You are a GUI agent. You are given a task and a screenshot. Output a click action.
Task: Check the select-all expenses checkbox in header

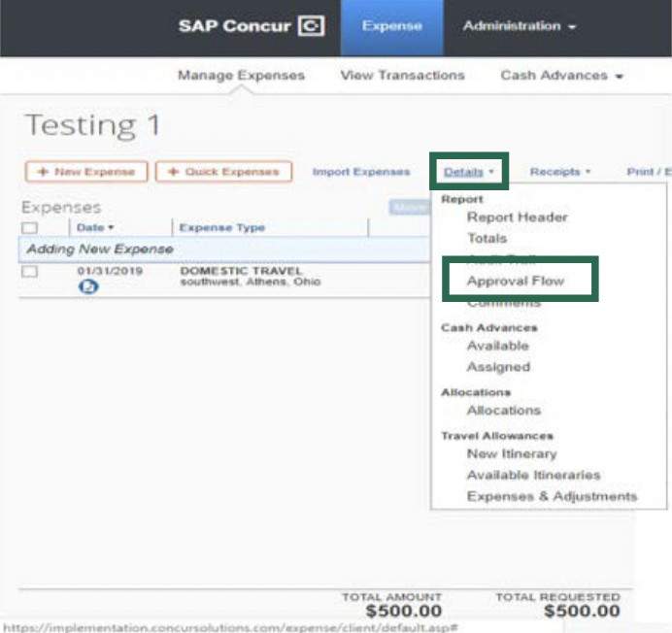coord(30,227)
